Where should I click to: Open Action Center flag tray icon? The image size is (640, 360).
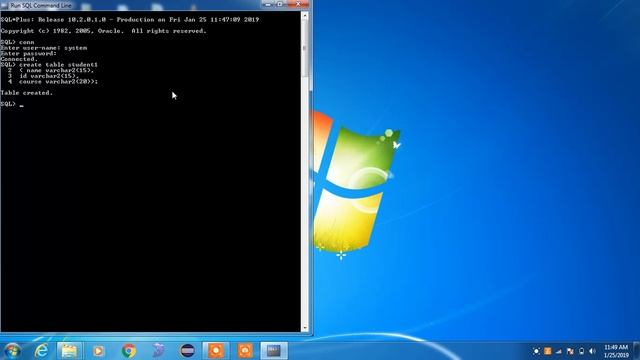(570, 351)
